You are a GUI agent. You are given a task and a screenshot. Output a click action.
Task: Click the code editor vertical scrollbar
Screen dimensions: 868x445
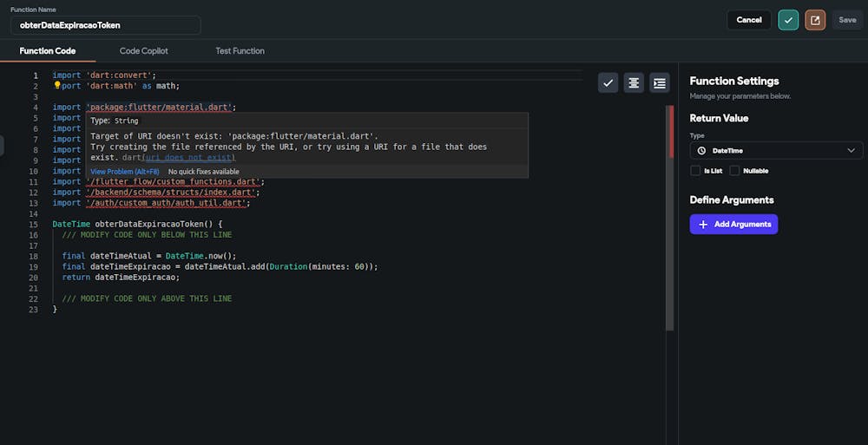click(669, 217)
